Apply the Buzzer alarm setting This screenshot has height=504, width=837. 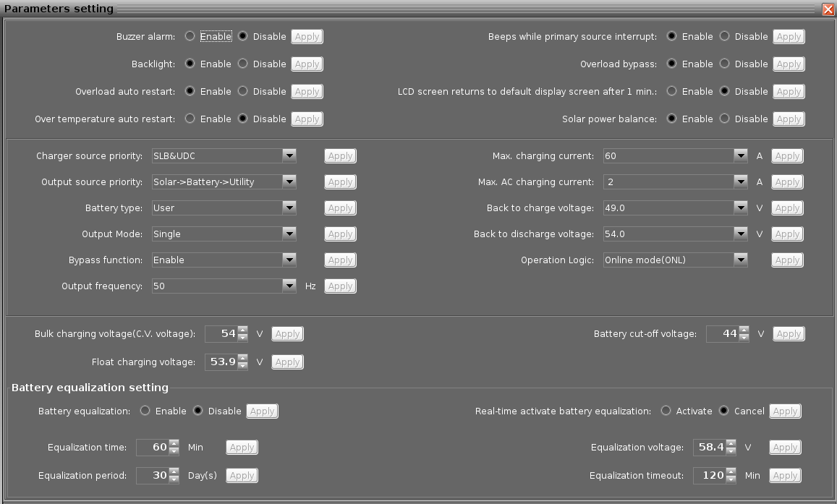[x=307, y=36]
